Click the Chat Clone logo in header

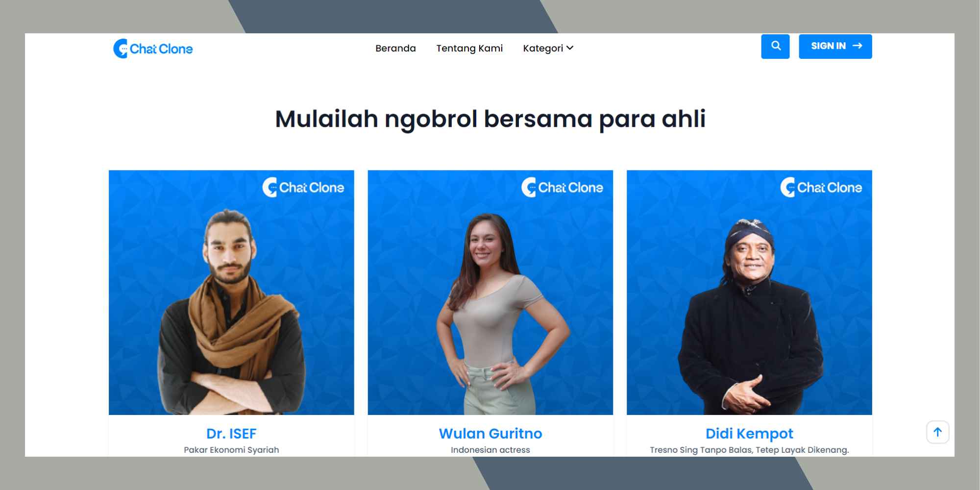point(153,49)
